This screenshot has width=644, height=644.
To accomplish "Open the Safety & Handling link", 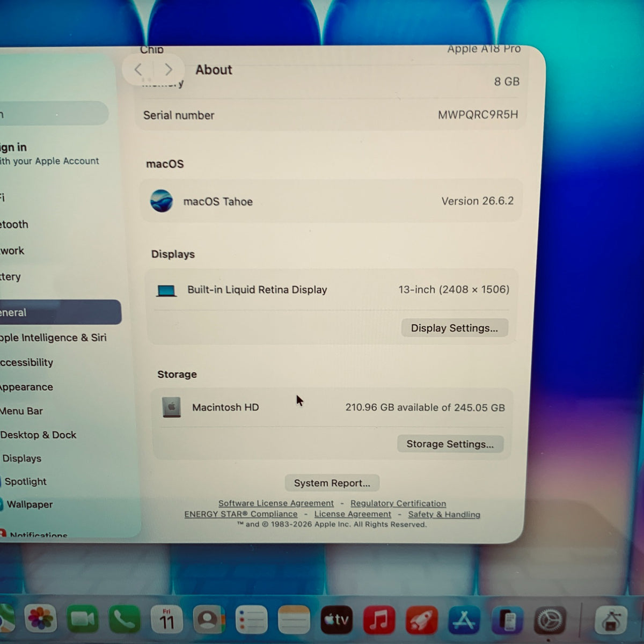I will [444, 514].
